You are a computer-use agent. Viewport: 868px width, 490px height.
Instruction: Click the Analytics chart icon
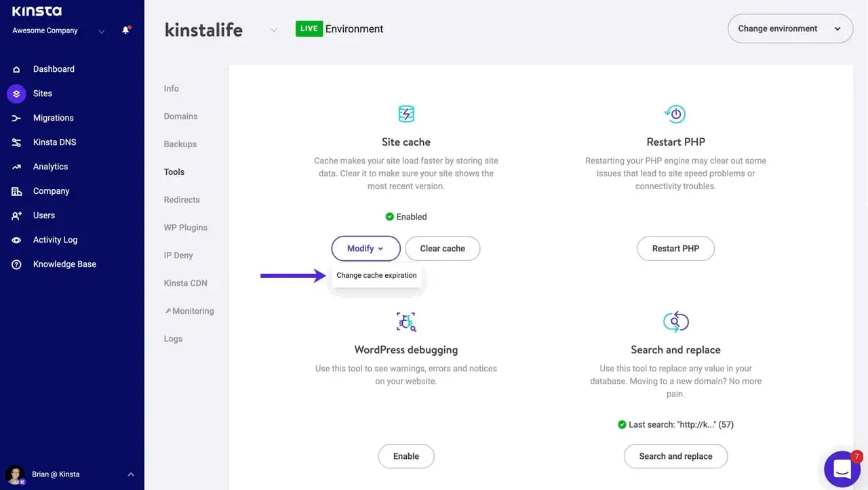click(16, 167)
